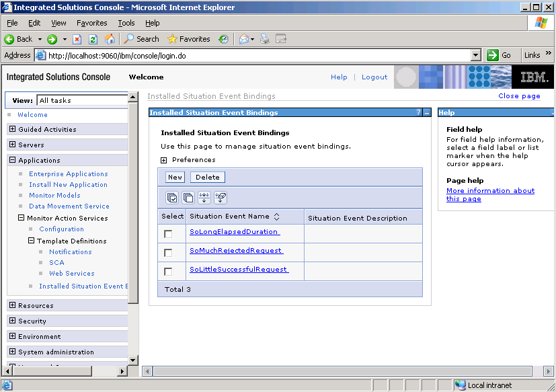The width and height of the screenshot is (556, 392).
Task: Collapse Template Definitions
Action: pos(31,241)
